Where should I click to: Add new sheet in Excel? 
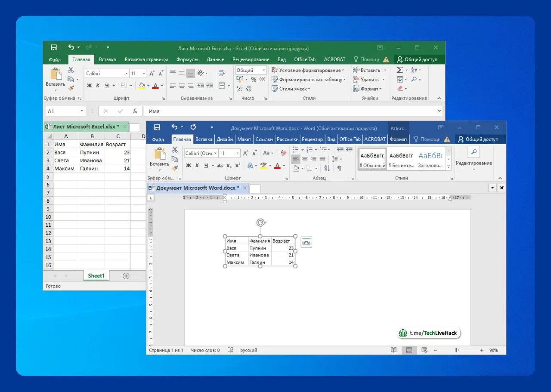[126, 276]
